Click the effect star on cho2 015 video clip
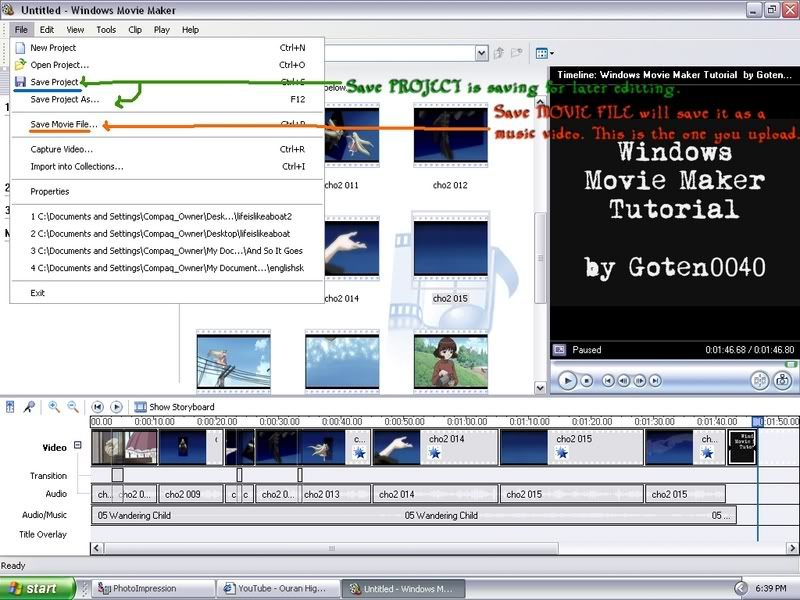800x600 pixels. 562,453
